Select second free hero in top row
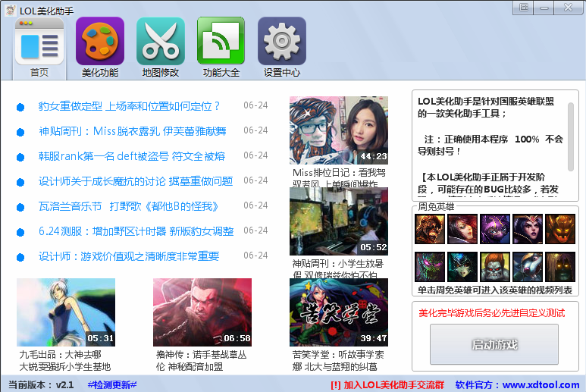 click(462, 229)
